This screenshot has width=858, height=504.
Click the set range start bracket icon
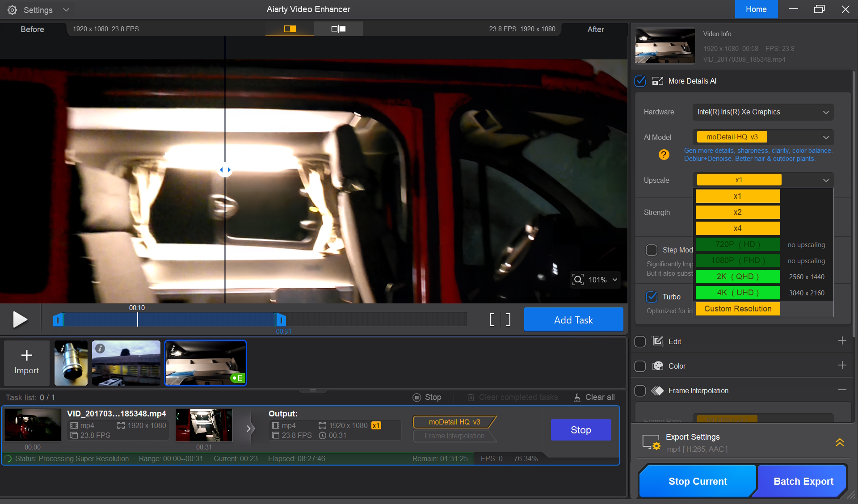[492, 319]
